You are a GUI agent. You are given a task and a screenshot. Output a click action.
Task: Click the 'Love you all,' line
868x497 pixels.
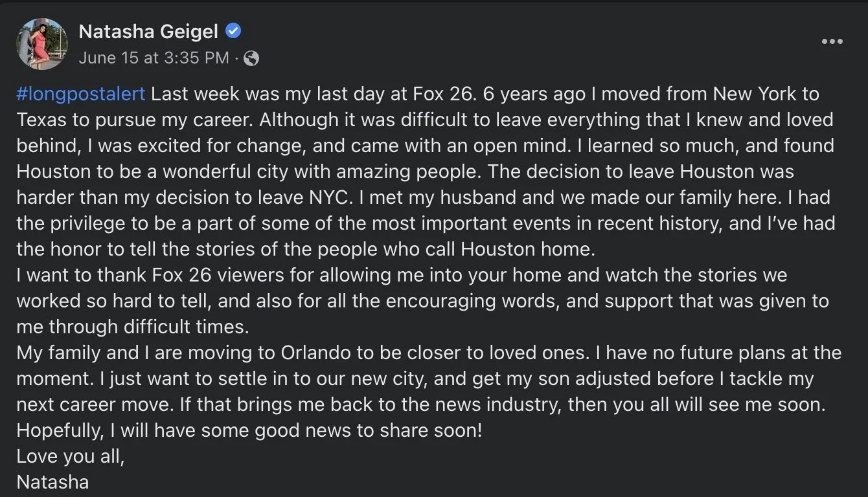(70, 456)
